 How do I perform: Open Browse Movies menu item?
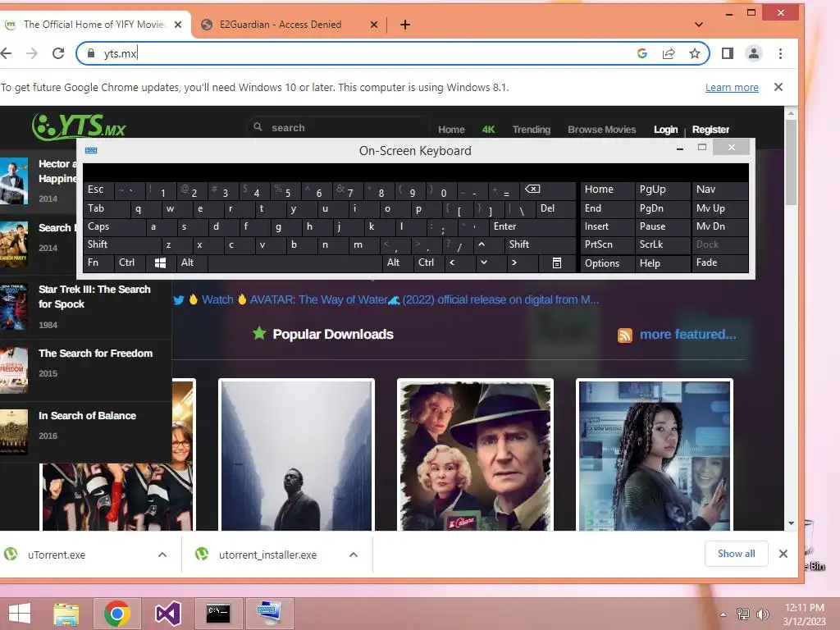click(601, 130)
